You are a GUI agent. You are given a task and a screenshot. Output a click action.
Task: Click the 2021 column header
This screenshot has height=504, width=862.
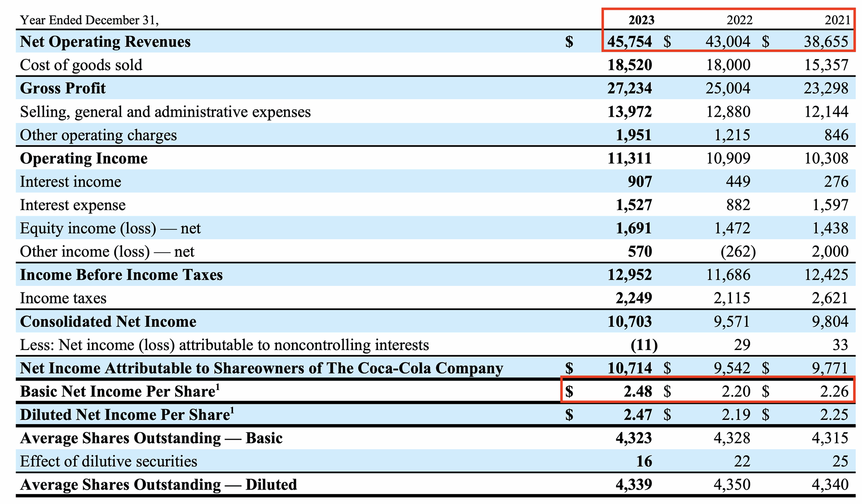pos(837,20)
